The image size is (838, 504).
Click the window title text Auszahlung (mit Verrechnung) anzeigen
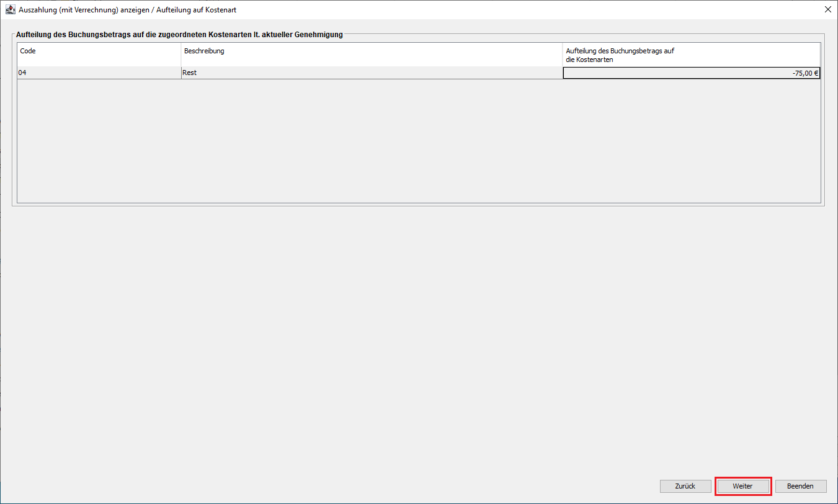127,10
